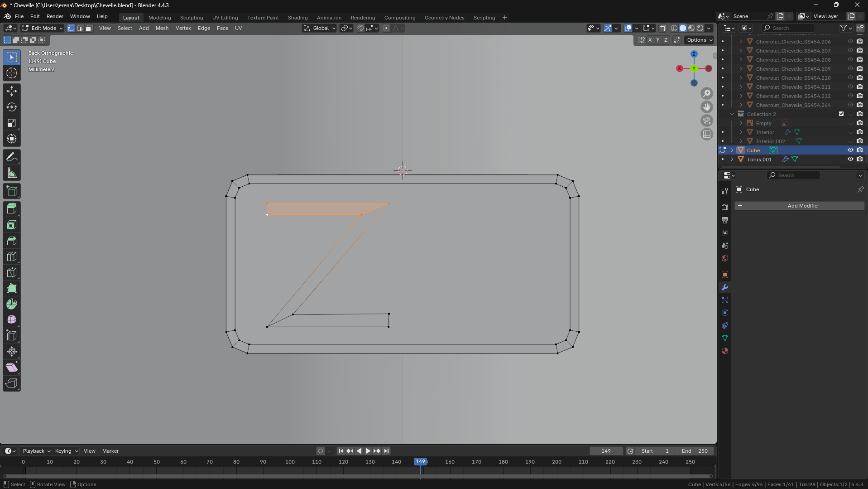
Task: Select the Spin tool
Action: pos(12,304)
